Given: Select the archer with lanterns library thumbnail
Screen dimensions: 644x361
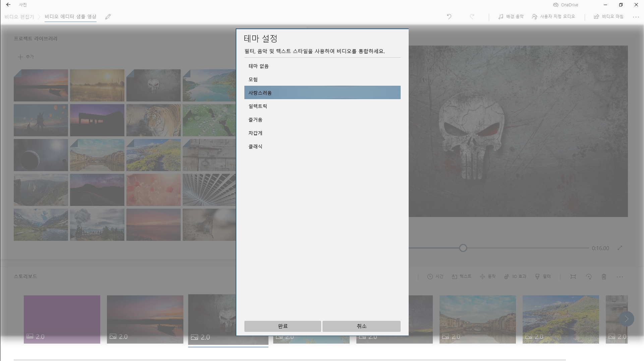Looking at the screenshot, I should [41, 120].
